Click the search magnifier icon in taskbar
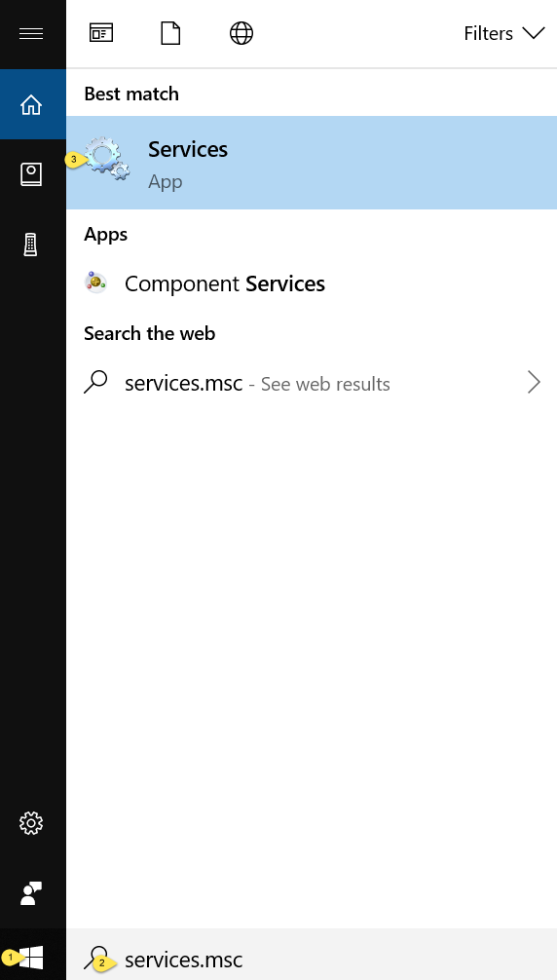This screenshot has width=557, height=980. 96,958
